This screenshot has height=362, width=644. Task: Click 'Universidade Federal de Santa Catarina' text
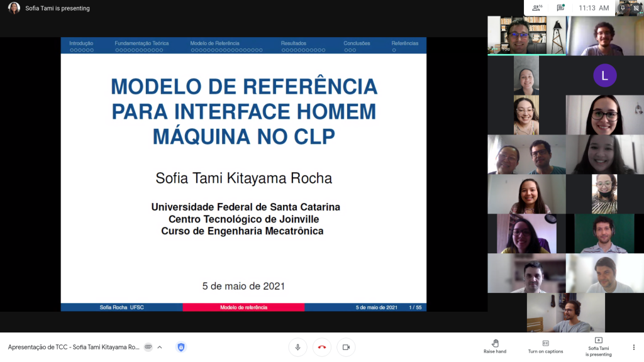click(x=246, y=207)
